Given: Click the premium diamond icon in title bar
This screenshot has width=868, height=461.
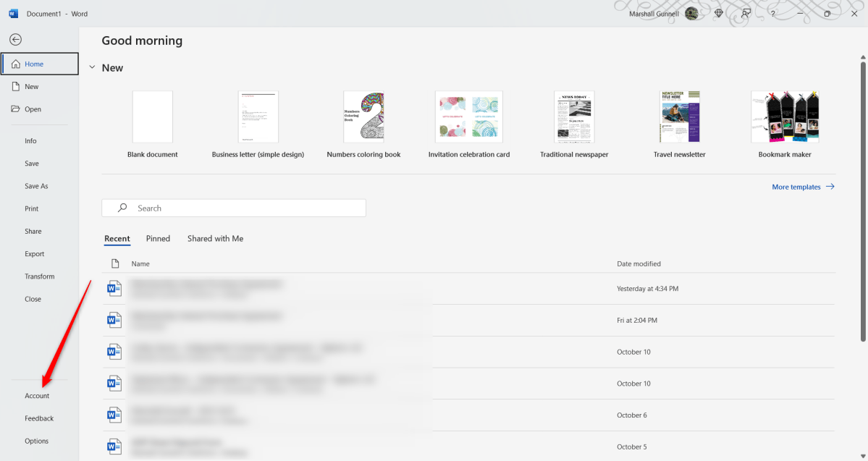Looking at the screenshot, I should click(718, 14).
